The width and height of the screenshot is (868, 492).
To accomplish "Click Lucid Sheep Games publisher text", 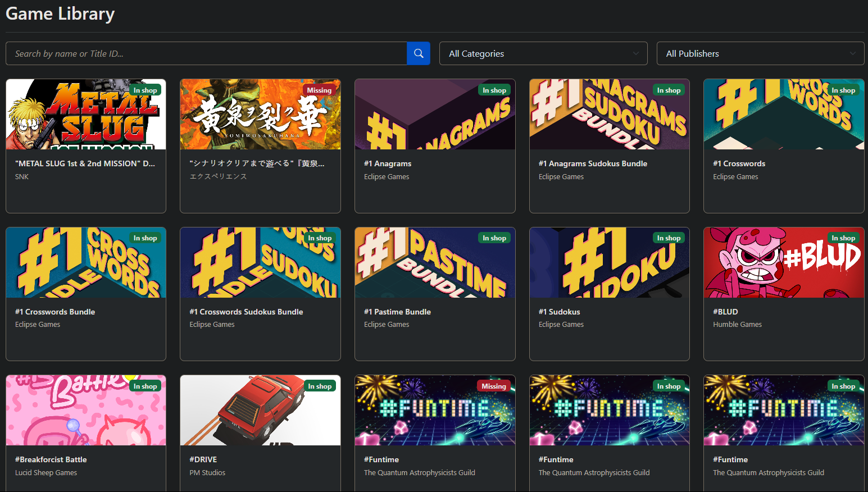I will 46,472.
